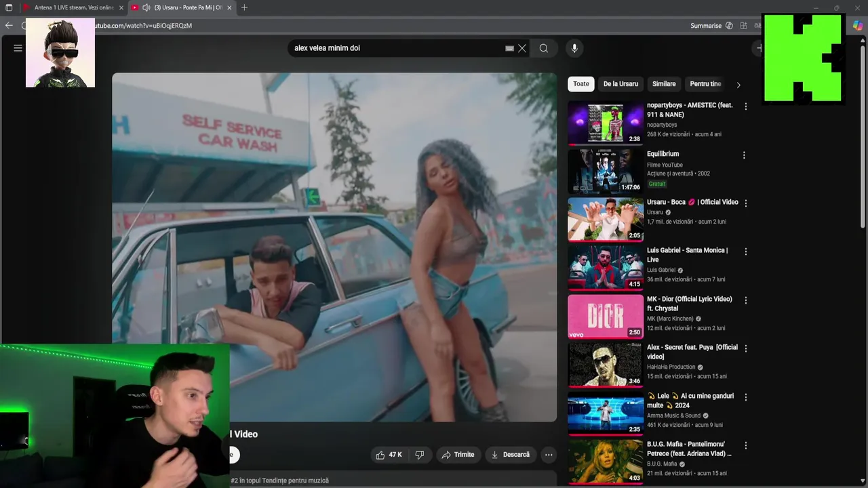
Task: Select the Toate filter chip
Action: pyautogui.click(x=581, y=84)
